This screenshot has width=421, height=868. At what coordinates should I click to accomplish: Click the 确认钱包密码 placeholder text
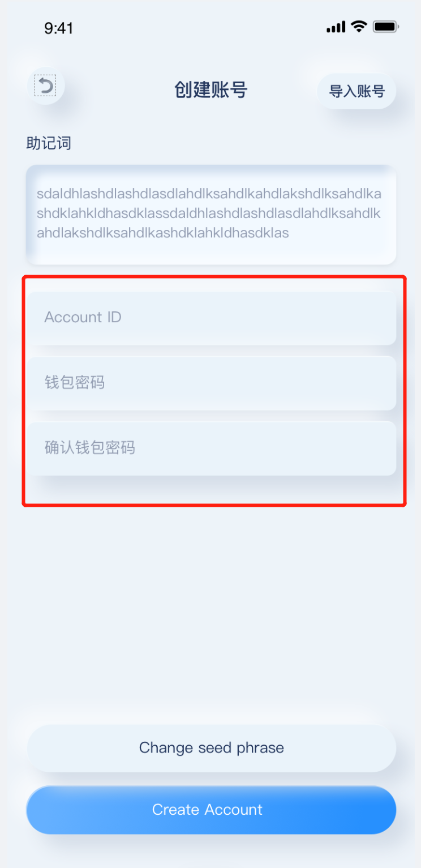[90, 448]
